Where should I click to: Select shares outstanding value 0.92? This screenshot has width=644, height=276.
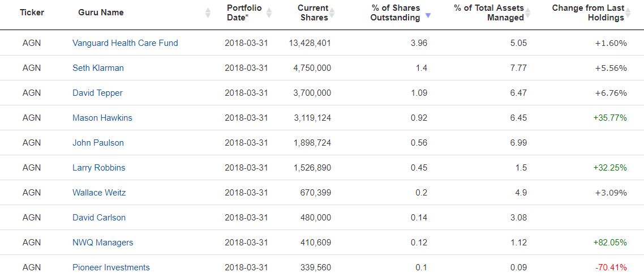(419, 118)
